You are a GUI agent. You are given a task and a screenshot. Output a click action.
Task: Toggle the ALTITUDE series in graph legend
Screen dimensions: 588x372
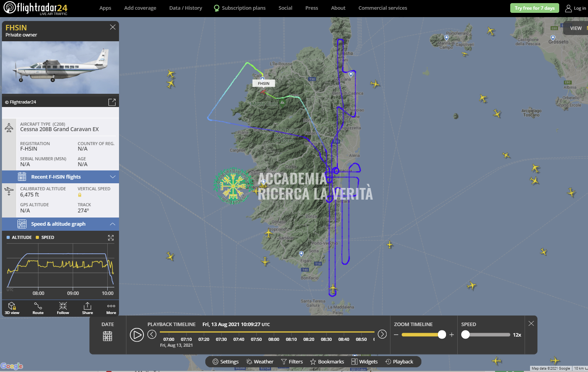(19, 237)
